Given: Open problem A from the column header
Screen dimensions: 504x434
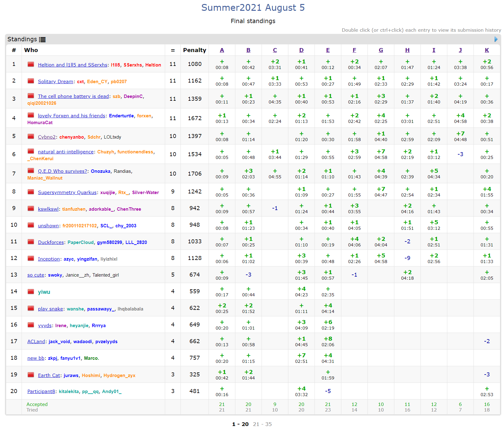Looking at the screenshot, I should point(222,50).
